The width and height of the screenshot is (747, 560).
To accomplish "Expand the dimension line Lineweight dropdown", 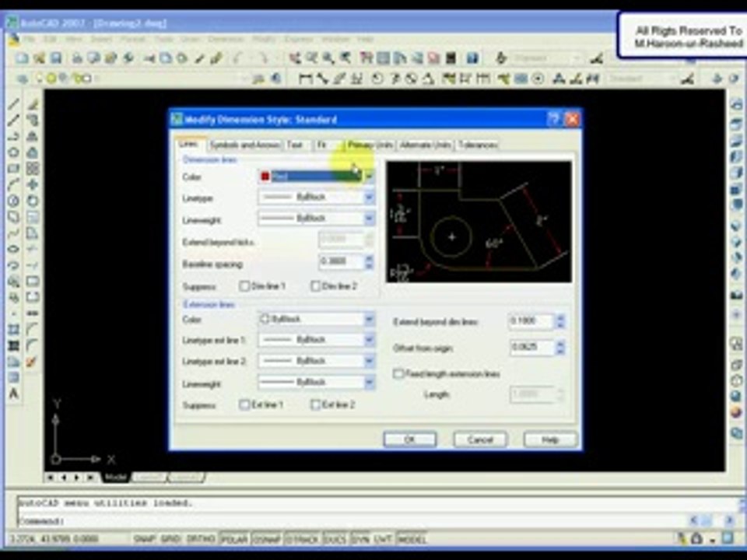I will 317,219.
